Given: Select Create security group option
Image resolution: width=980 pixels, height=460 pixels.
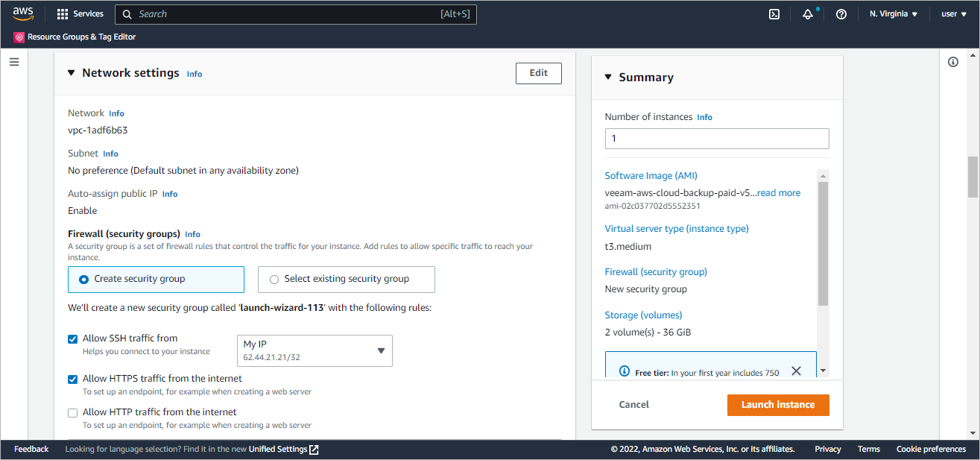Looking at the screenshot, I should [156, 279].
